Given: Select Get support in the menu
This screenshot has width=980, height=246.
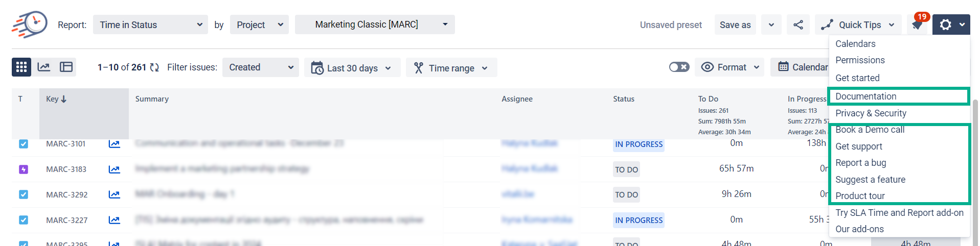Looking at the screenshot, I should coord(859,146).
